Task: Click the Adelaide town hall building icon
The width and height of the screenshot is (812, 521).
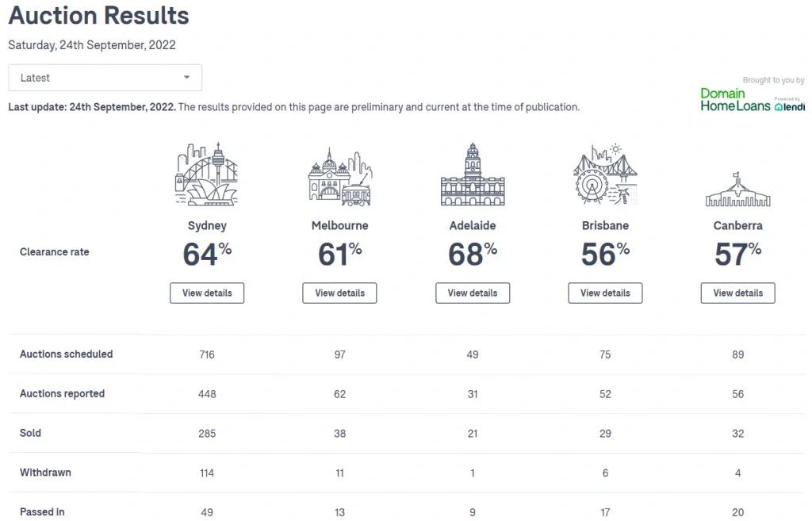Action: [x=473, y=175]
